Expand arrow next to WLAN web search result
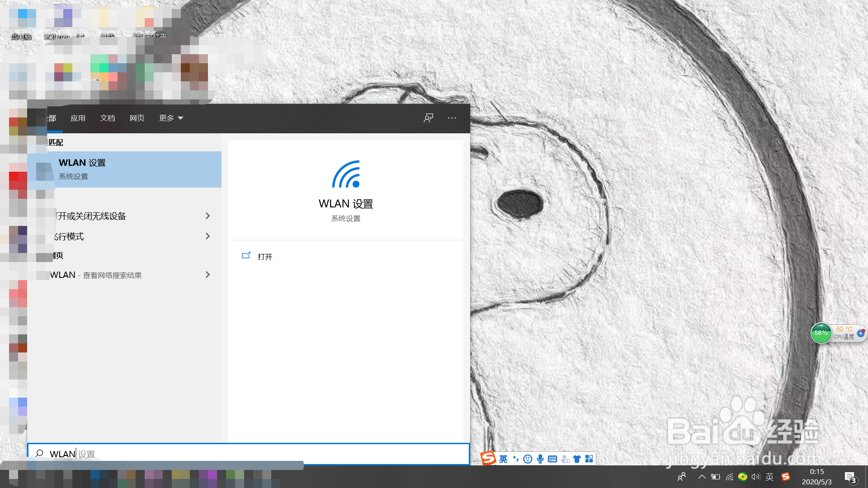 click(x=208, y=275)
